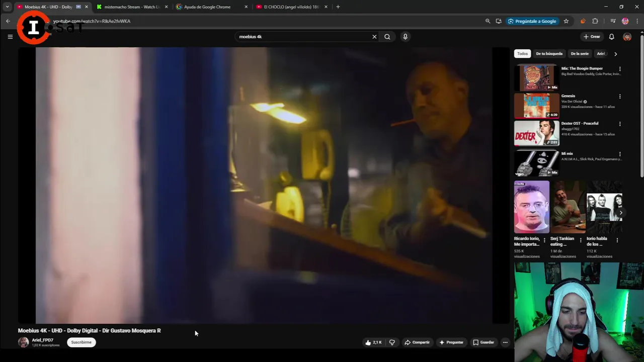Open options for Iorio habla de los short
Screen dimensions: 644x362
(x=617, y=240)
